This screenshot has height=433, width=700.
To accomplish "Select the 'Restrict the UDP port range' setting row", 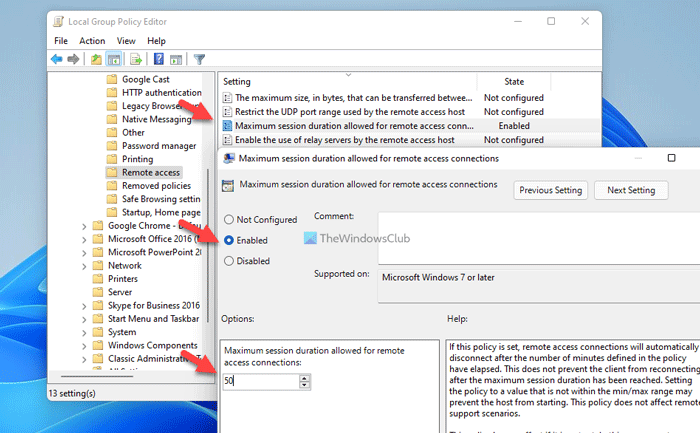I will pos(410,112).
